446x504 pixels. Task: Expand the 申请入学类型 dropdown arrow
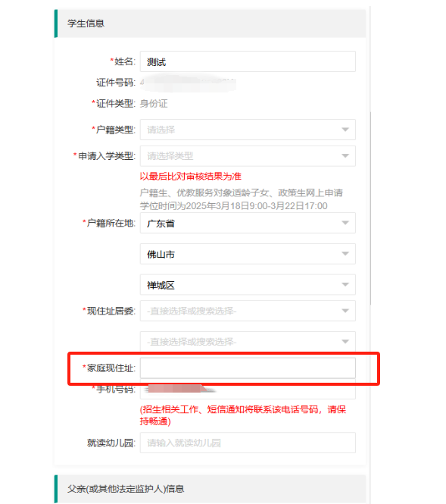pos(345,156)
